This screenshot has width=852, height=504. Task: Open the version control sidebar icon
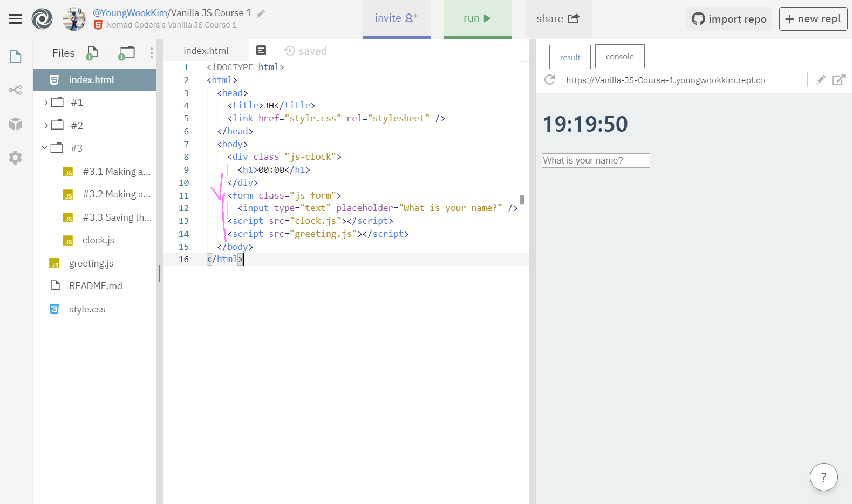16,90
